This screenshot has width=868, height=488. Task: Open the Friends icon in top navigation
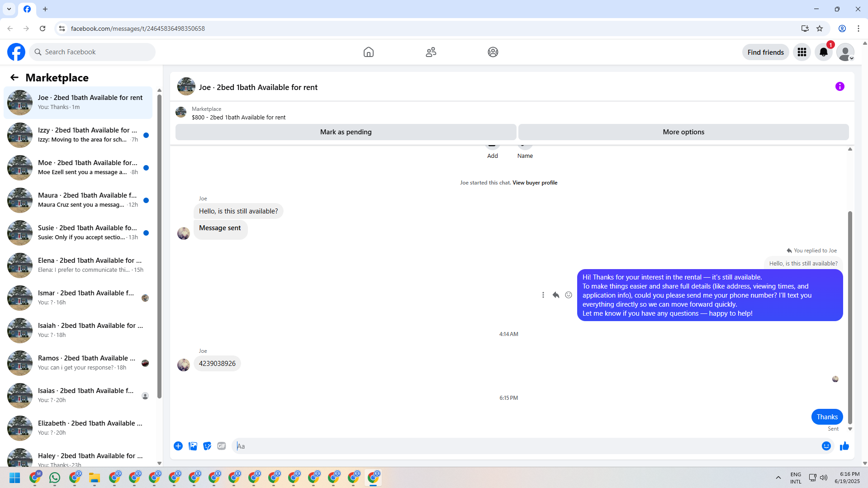[431, 52]
